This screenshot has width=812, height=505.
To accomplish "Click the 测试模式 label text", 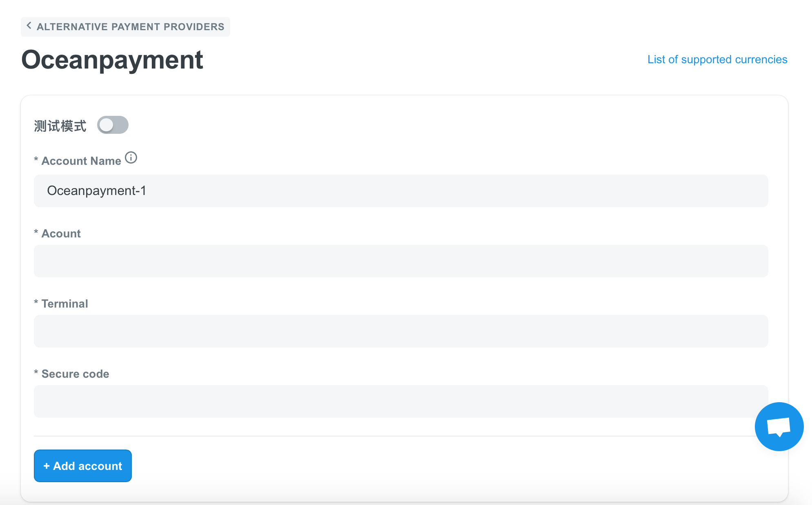I will 60,126.
